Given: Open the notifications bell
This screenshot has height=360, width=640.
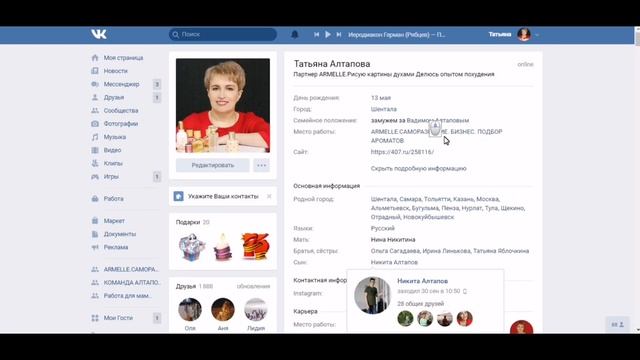Looking at the screenshot, I should click(295, 35).
